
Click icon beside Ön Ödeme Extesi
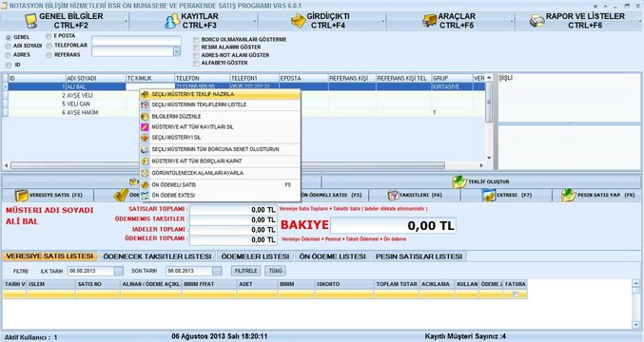coord(145,196)
